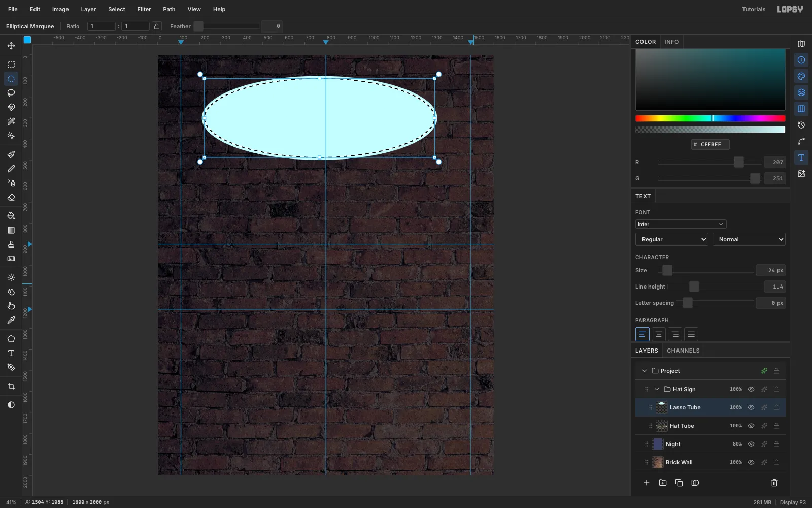Adjust the Line height slider

coord(715,287)
